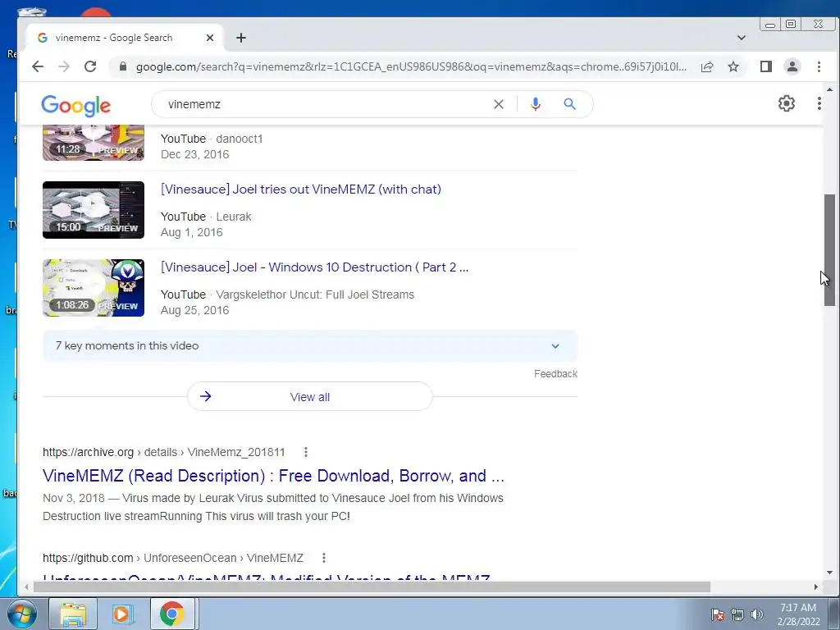840x630 pixels.
Task: Bookmark this page with the star icon
Action: click(733, 66)
